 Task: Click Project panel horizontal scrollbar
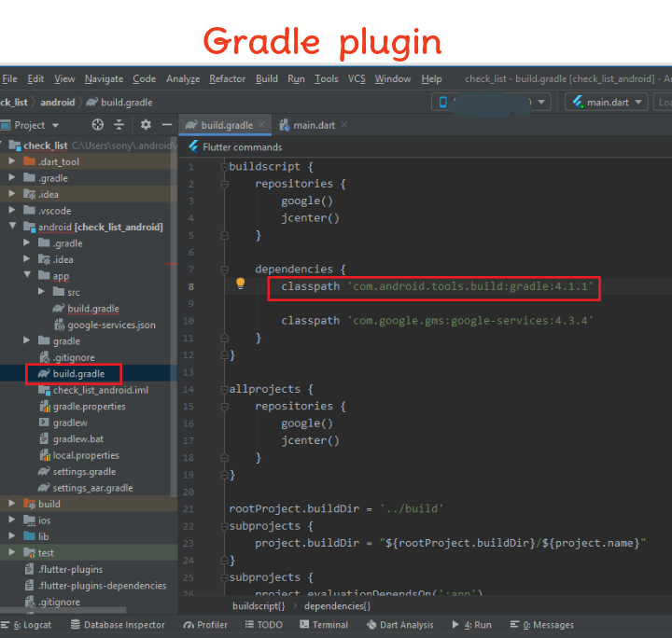click(x=63, y=610)
